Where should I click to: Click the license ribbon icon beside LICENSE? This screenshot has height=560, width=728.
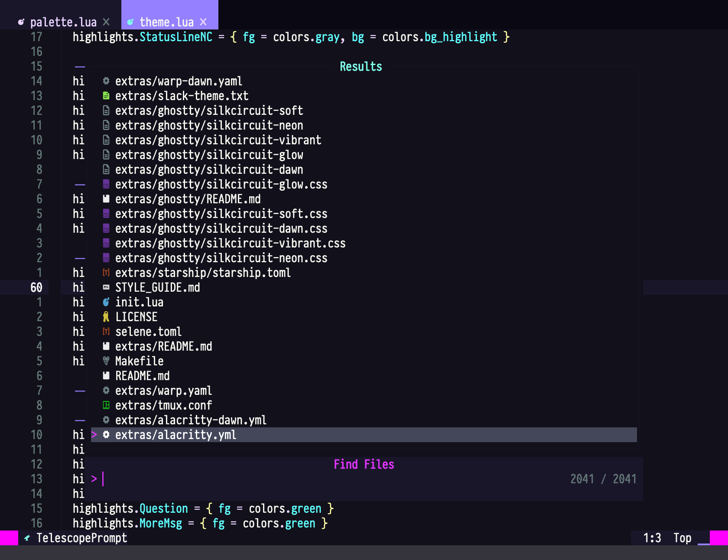click(x=106, y=317)
